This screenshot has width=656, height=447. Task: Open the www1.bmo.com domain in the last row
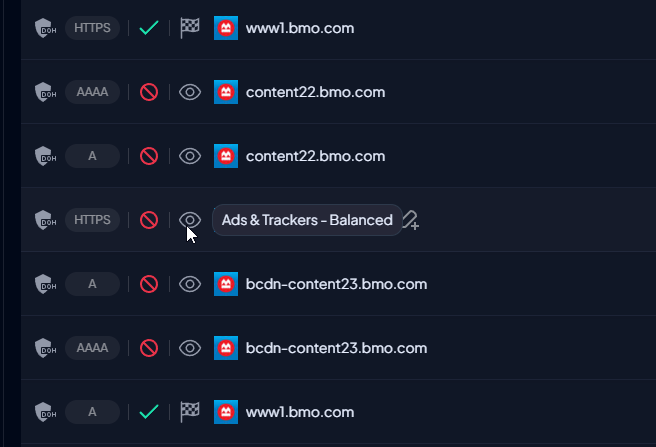pyautogui.click(x=300, y=412)
